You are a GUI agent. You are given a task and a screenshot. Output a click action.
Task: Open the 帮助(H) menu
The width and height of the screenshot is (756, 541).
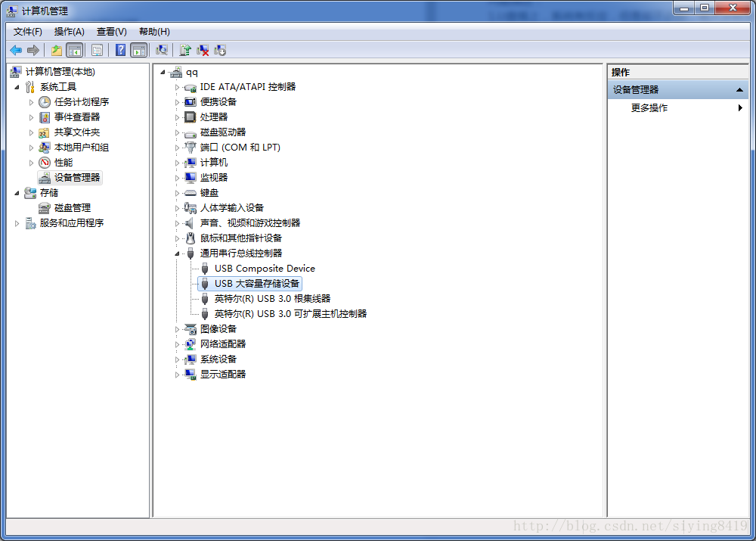tap(154, 32)
